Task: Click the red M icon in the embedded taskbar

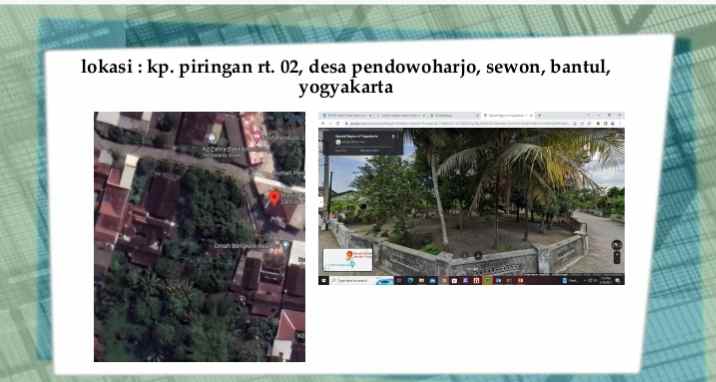Action: point(476,280)
